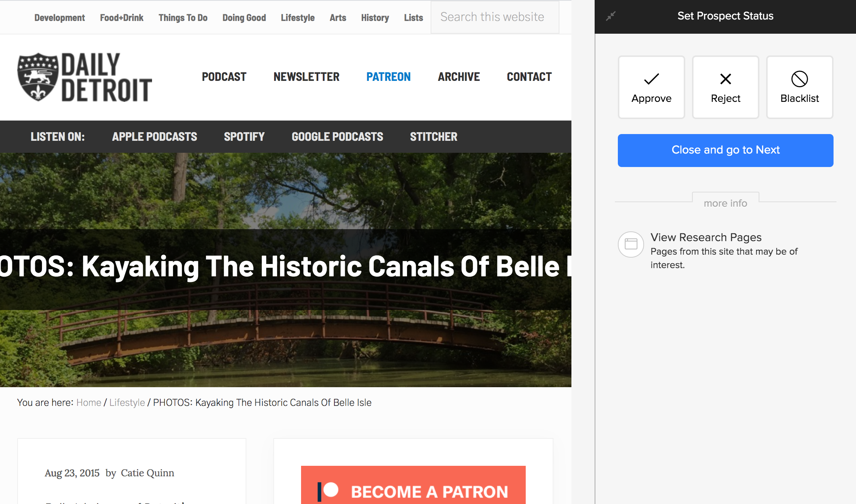This screenshot has height=504, width=856.
Task: Expand the more info section
Action: (x=725, y=203)
